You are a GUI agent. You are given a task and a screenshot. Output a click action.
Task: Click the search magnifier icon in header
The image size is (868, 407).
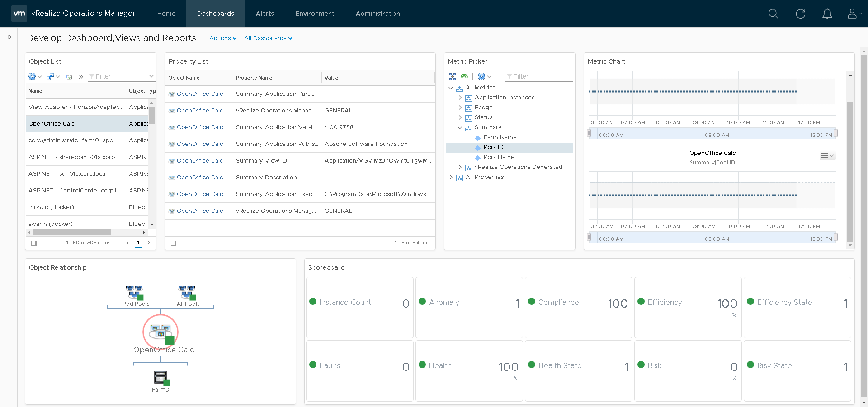(773, 14)
